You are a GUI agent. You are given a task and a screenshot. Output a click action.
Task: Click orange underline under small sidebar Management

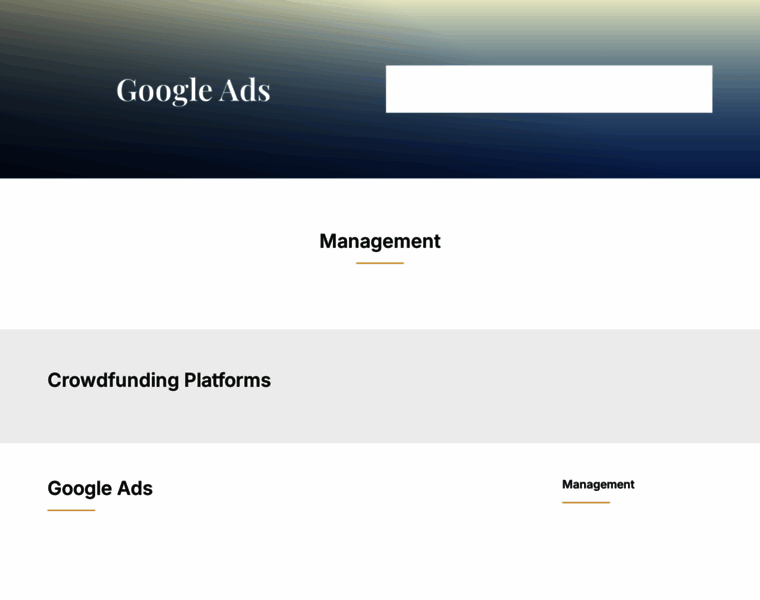pyautogui.click(x=585, y=502)
